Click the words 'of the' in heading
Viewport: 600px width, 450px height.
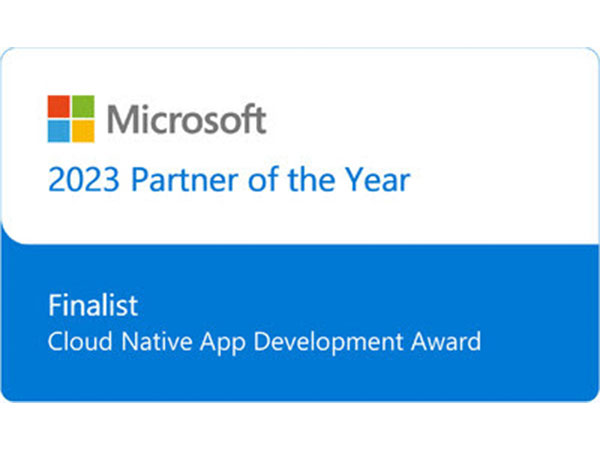292,179
